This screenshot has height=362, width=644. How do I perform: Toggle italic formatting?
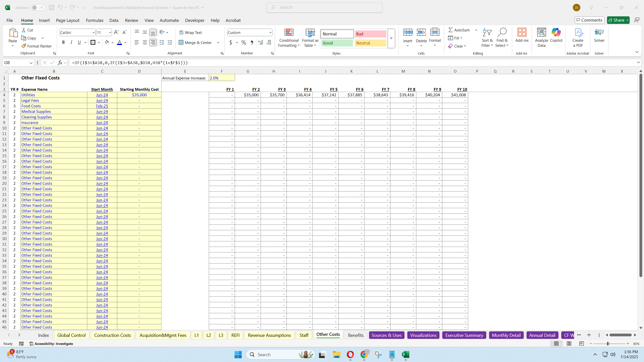click(x=71, y=42)
